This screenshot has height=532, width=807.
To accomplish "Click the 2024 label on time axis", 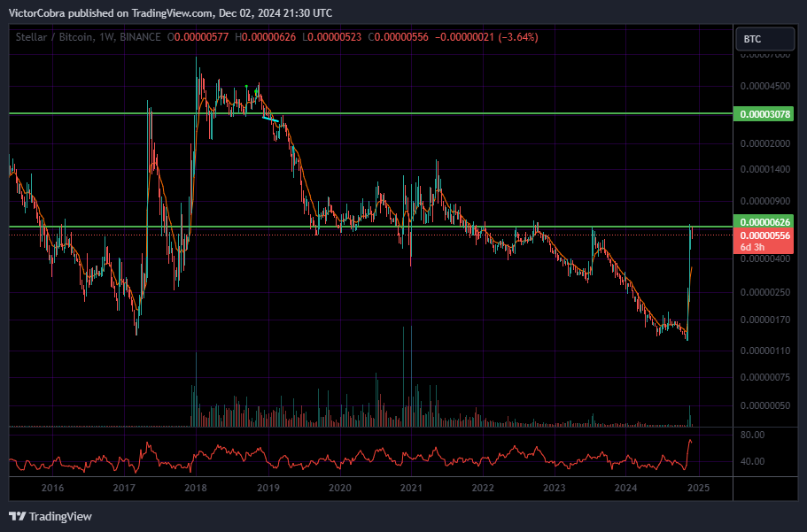I will (625, 488).
